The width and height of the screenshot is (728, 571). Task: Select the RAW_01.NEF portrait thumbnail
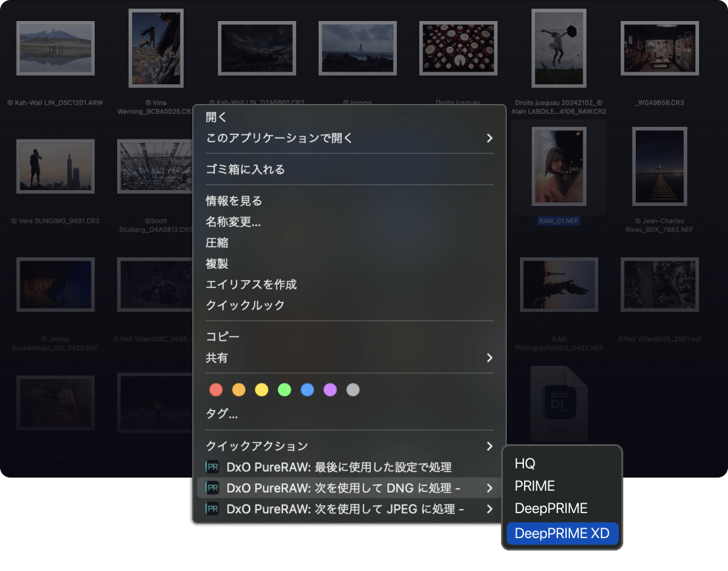coord(559,166)
